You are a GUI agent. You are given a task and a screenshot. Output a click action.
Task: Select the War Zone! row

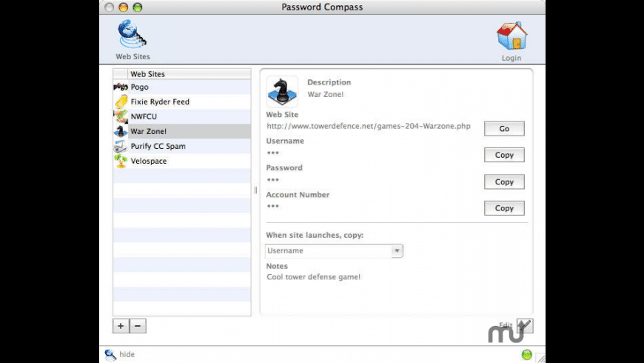(x=182, y=131)
